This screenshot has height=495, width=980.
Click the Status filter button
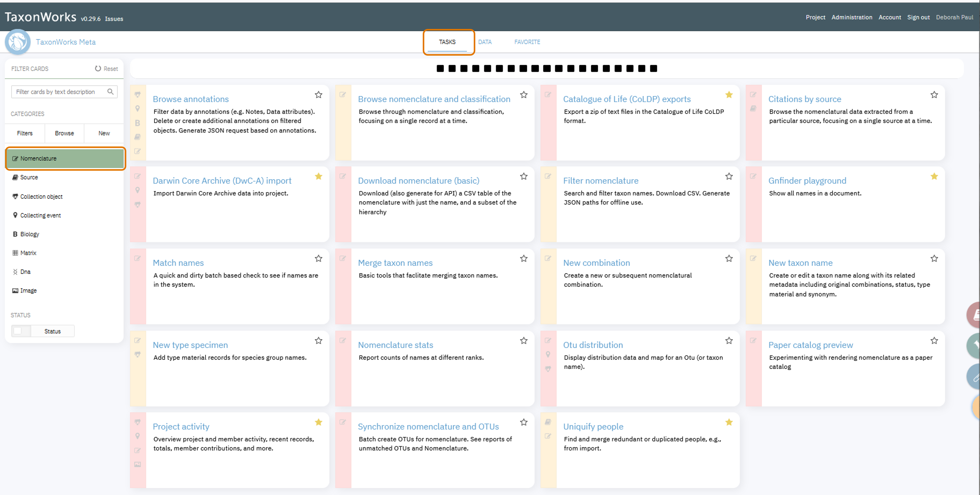click(53, 331)
